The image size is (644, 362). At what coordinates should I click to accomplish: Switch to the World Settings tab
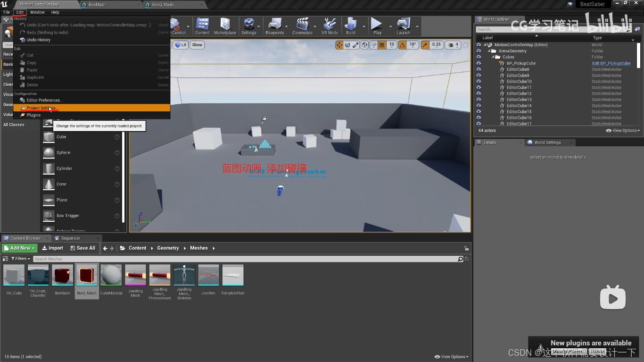(x=547, y=143)
